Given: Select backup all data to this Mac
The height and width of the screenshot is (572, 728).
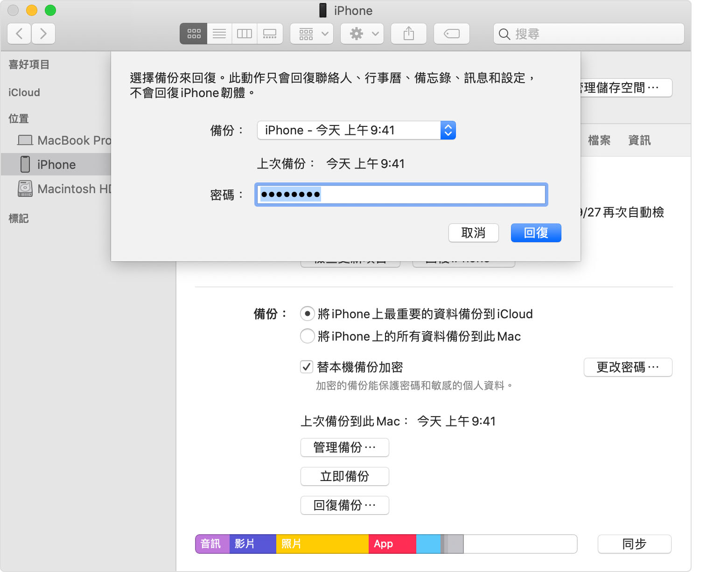Looking at the screenshot, I should coord(307,336).
